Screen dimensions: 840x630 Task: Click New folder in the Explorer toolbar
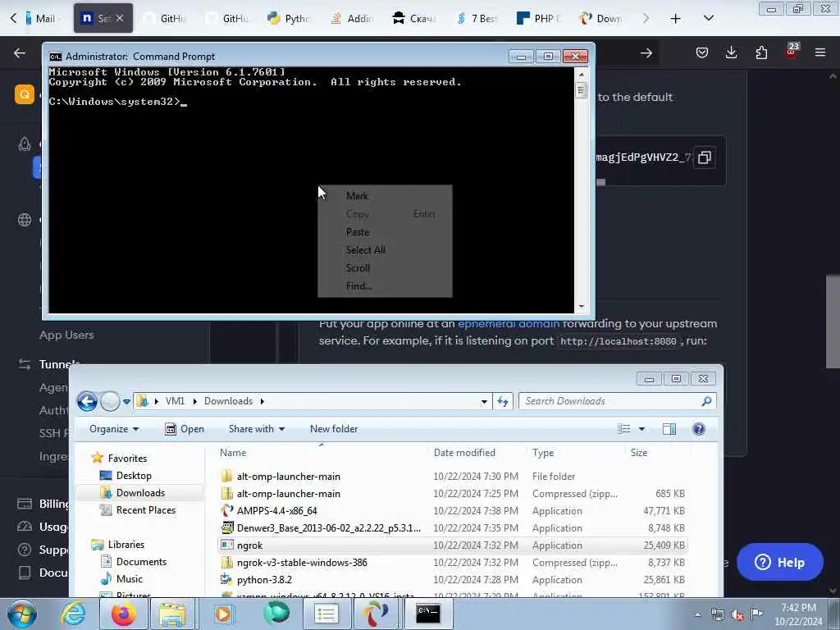(x=334, y=429)
